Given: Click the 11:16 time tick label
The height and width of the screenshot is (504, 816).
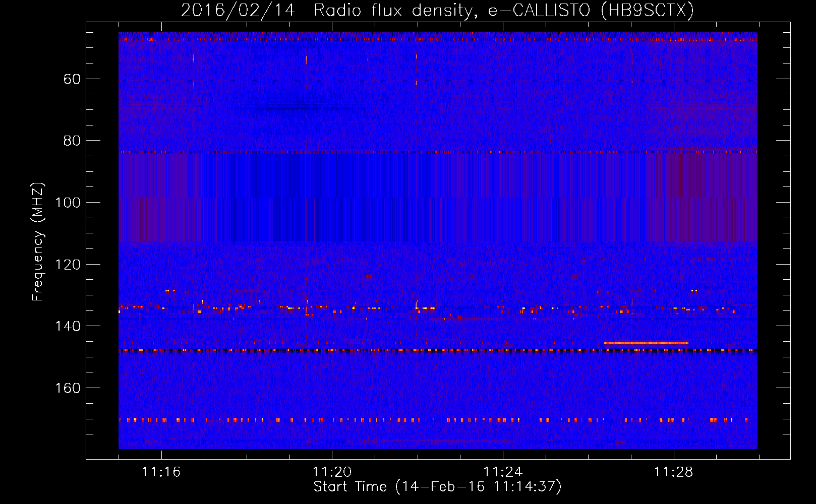Looking at the screenshot, I should [161, 472].
